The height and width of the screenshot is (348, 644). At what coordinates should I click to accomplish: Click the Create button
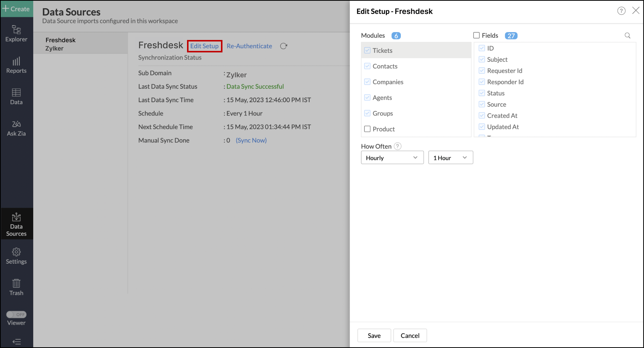[x=17, y=9]
